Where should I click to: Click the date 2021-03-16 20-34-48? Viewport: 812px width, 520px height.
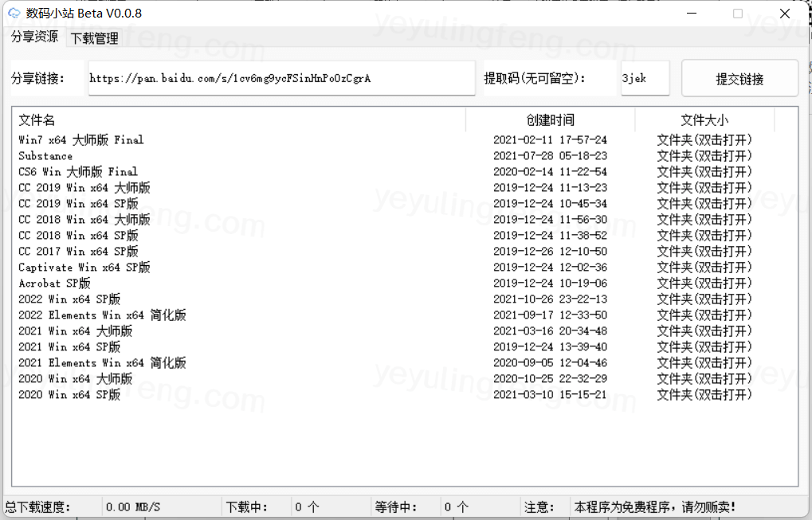pos(550,331)
